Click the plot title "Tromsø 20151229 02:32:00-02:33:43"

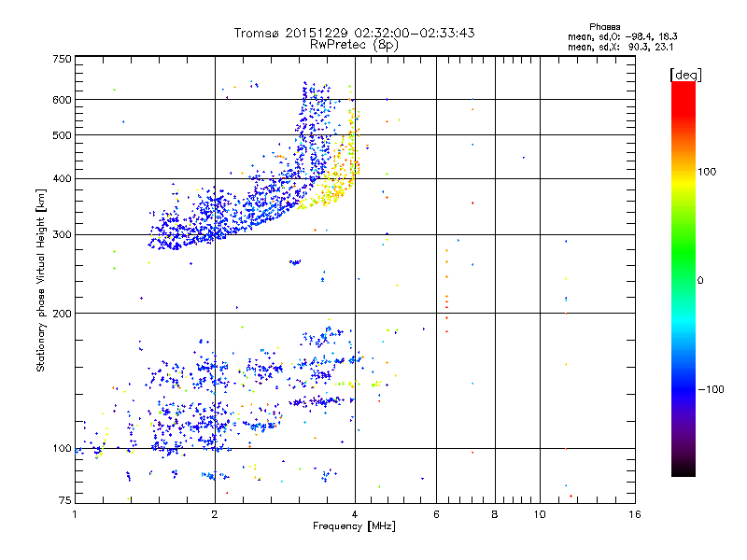click(x=354, y=33)
